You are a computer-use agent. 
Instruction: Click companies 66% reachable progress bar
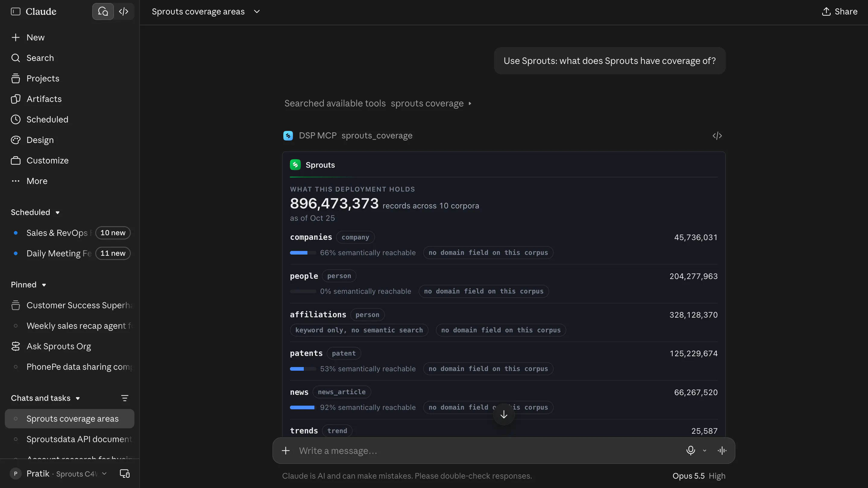303,253
